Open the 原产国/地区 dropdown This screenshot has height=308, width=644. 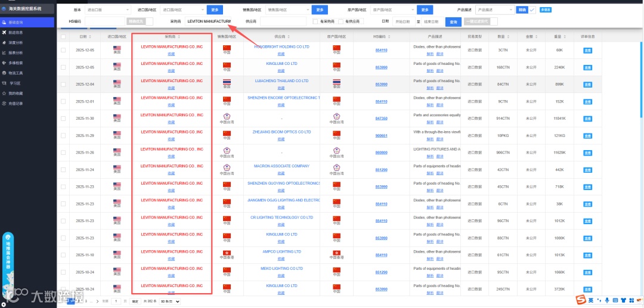click(393, 10)
